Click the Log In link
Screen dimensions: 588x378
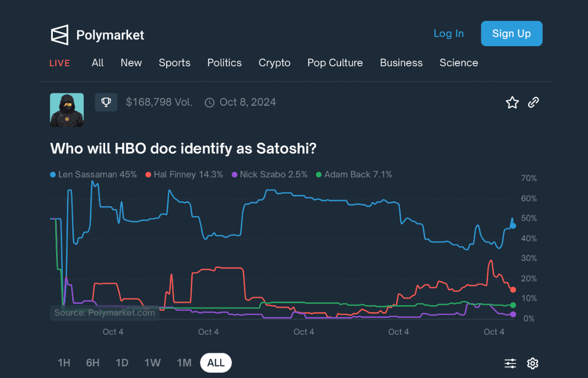tap(449, 33)
